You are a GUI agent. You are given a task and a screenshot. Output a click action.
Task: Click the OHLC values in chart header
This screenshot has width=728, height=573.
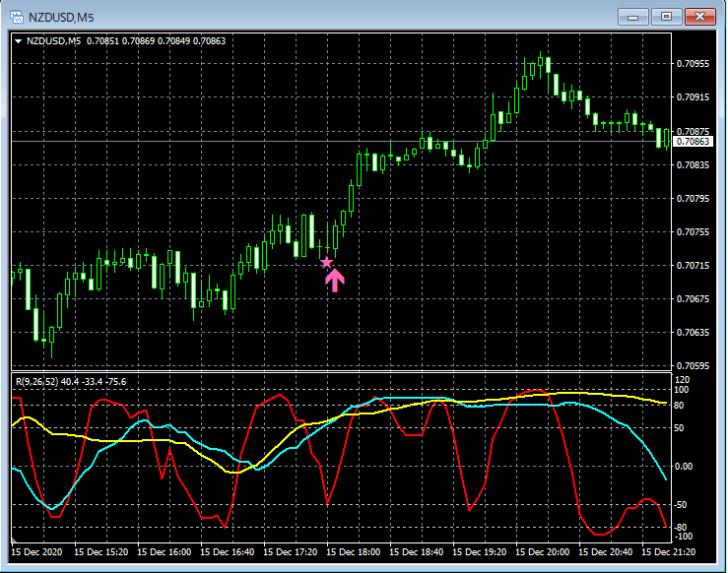tap(156, 40)
